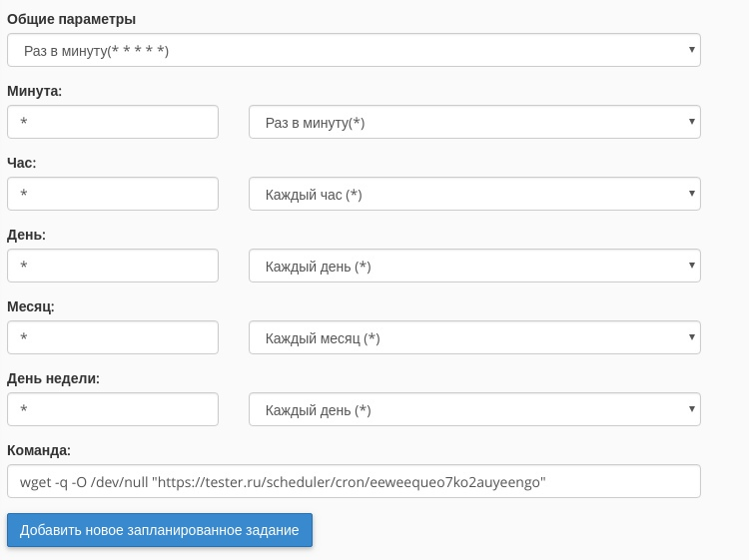This screenshot has height=560, width=749.
Task: Click the "Час:" field label
Action: coord(22,163)
